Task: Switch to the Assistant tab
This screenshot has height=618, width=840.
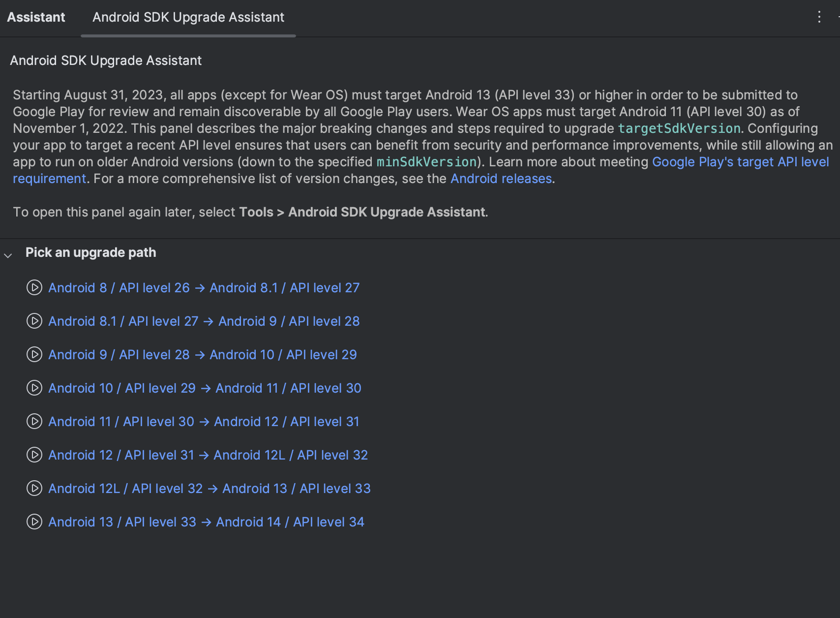Action: (x=35, y=17)
